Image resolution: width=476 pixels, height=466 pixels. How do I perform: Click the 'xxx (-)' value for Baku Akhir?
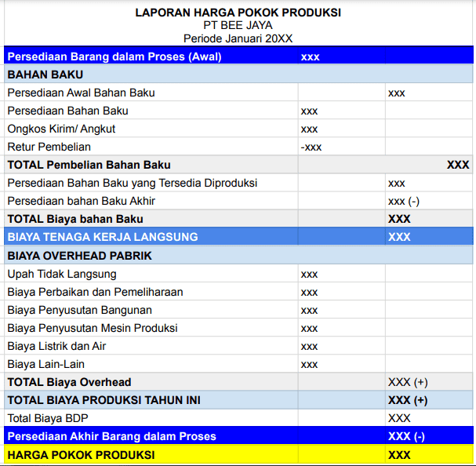pos(404,202)
